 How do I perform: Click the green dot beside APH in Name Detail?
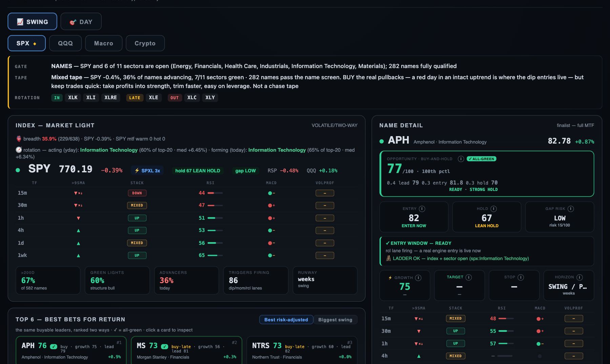(382, 141)
